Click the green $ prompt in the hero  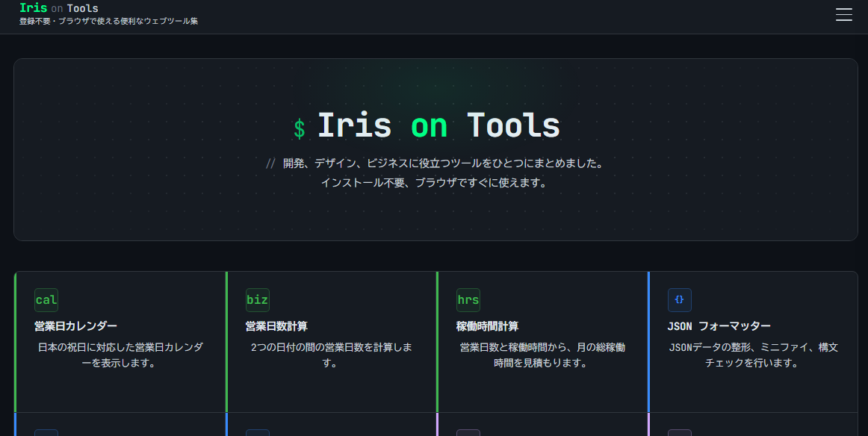click(x=300, y=126)
